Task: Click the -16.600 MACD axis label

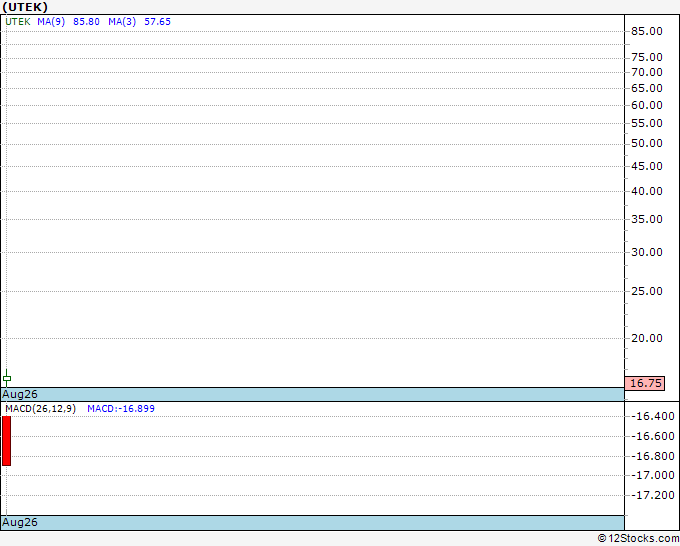Action: [653, 436]
